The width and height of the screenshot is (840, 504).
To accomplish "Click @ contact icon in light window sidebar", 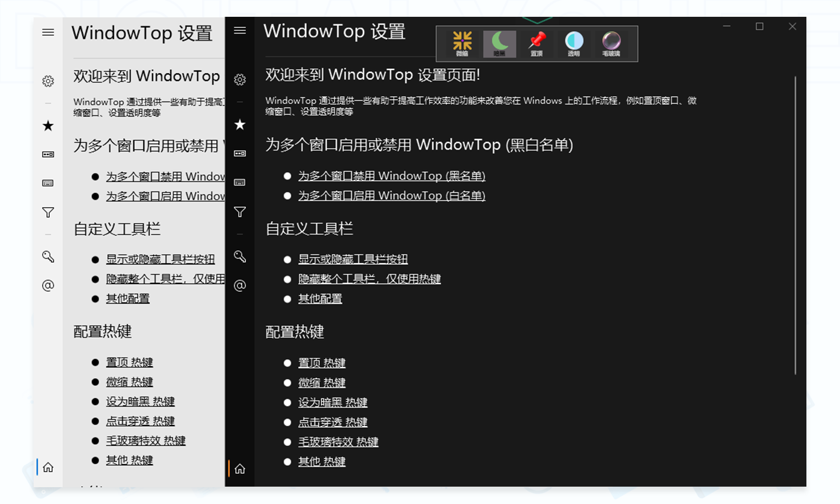I will pyautogui.click(x=48, y=286).
